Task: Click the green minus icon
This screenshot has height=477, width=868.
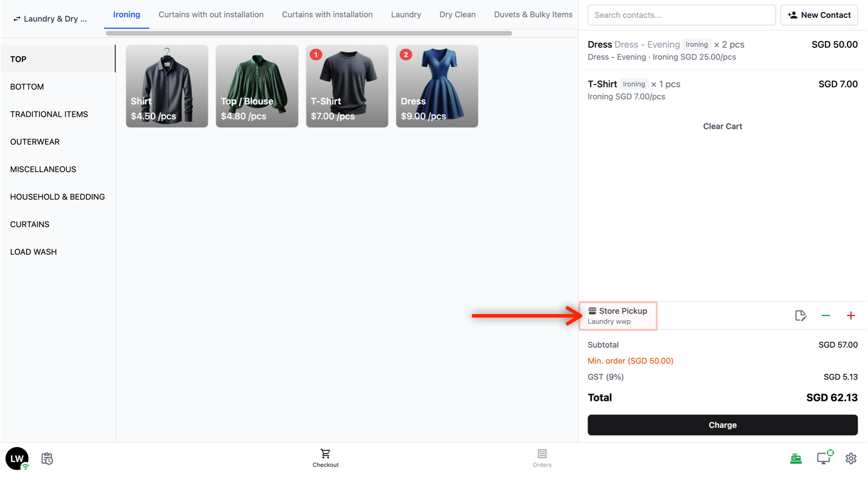Action: [825, 315]
